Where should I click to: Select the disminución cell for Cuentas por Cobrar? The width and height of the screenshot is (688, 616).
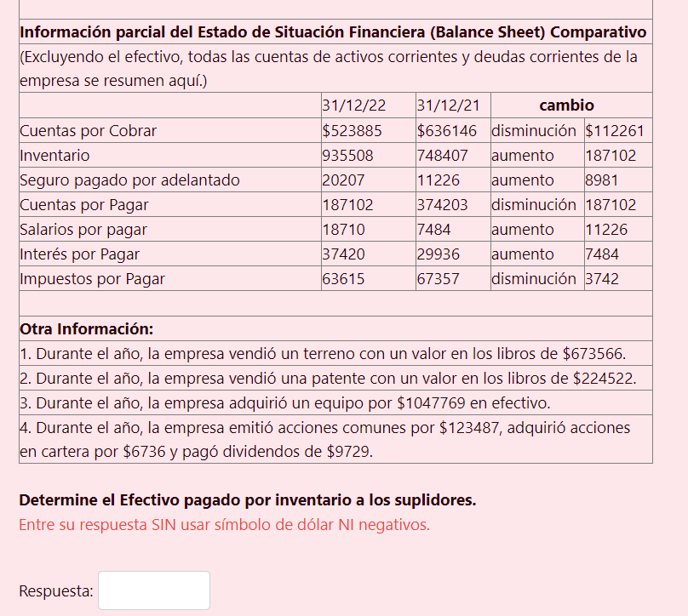[x=531, y=130]
